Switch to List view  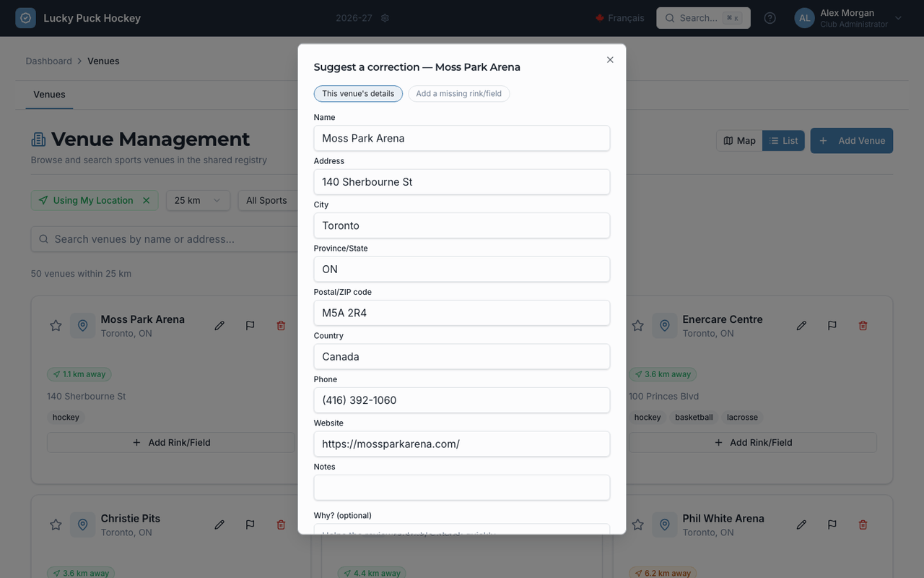[783, 141]
